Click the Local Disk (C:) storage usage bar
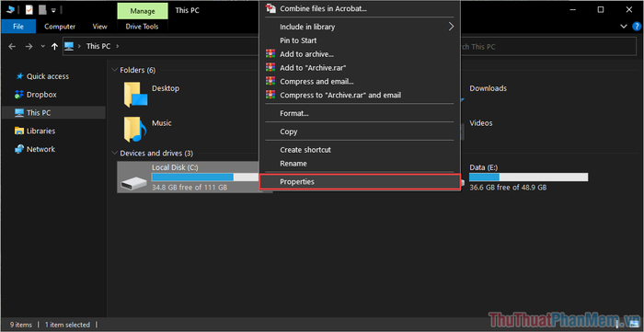Viewport: 644px width, 332px height. [x=205, y=177]
